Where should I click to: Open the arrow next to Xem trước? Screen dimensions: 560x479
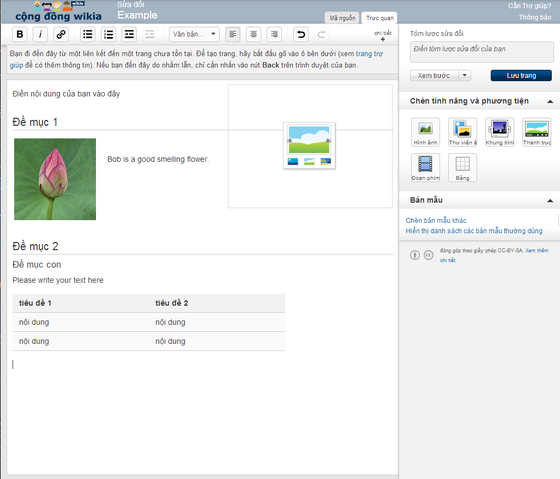465,75
